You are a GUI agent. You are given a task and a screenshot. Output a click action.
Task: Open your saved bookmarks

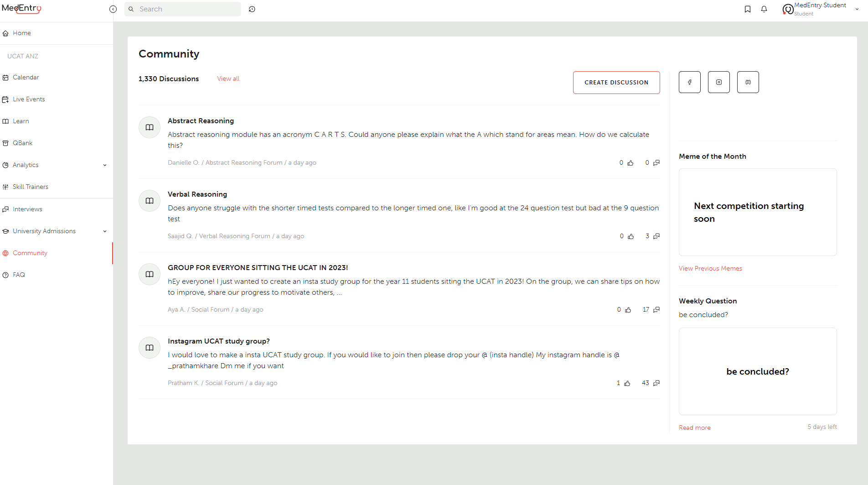pos(748,9)
